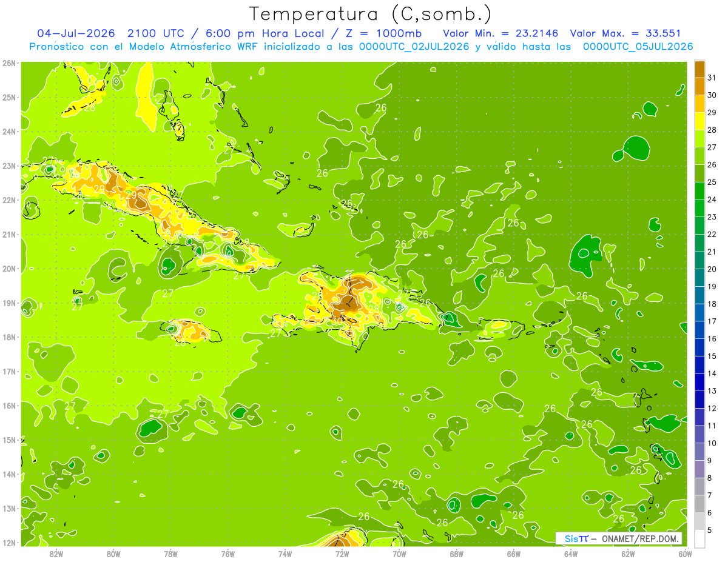The width and height of the screenshot is (728, 562).
Task: Pick the purple swatch between 8 and 9
Action: click(x=699, y=469)
